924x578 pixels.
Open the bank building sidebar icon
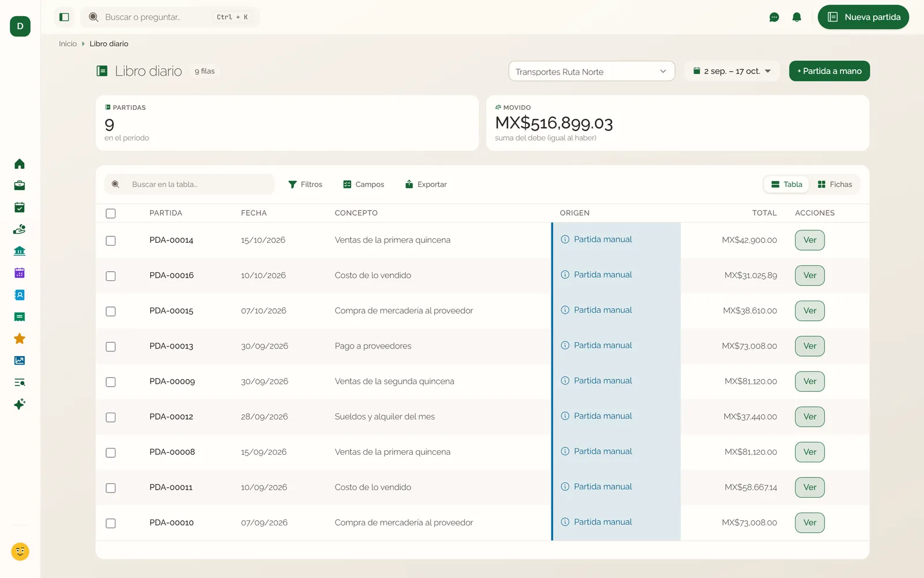click(x=20, y=251)
